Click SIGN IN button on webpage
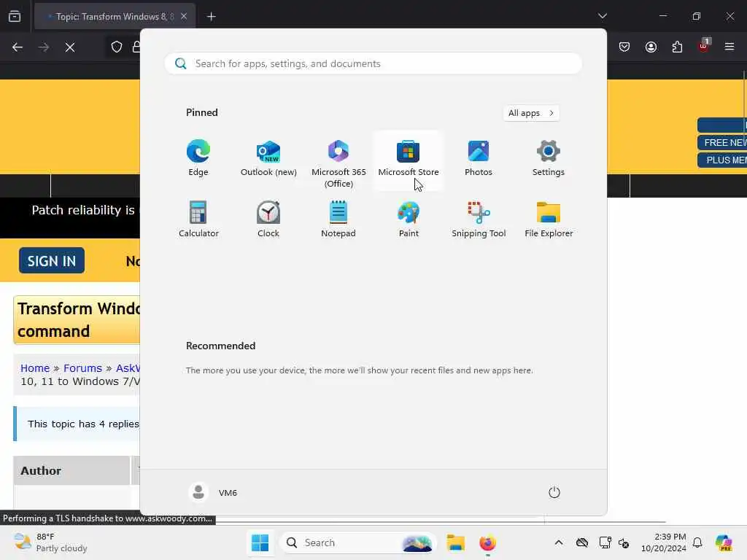The image size is (747, 560). pyautogui.click(x=52, y=260)
